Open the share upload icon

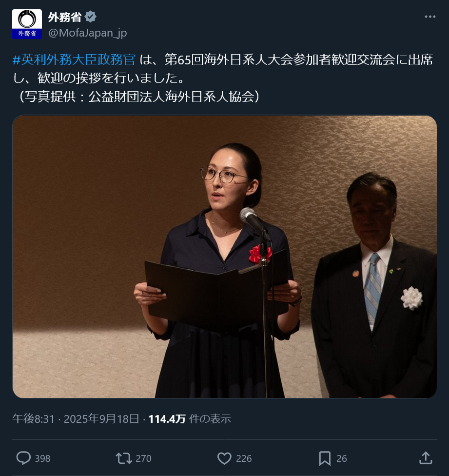425,458
